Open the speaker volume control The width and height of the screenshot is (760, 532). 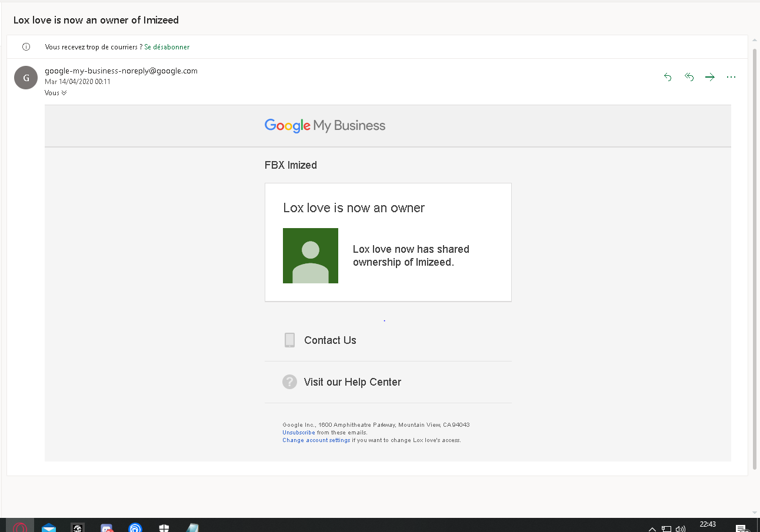click(x=681, y=527)
